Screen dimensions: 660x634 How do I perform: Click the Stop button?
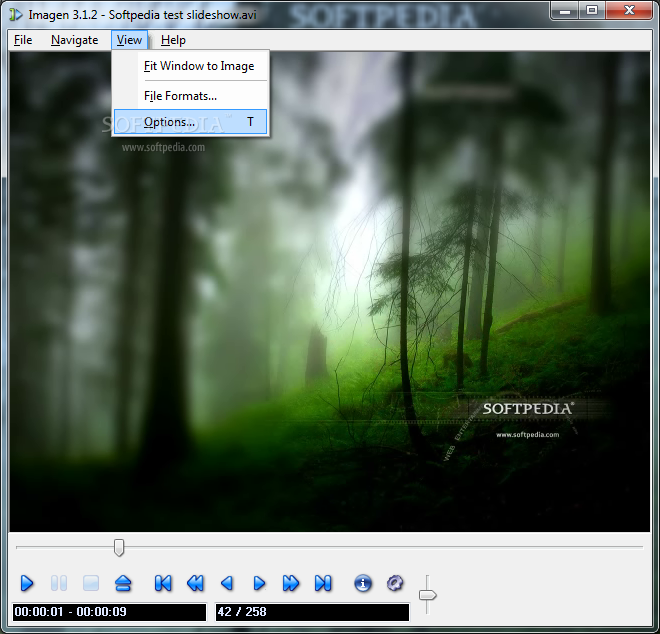[x=91, y=583]
